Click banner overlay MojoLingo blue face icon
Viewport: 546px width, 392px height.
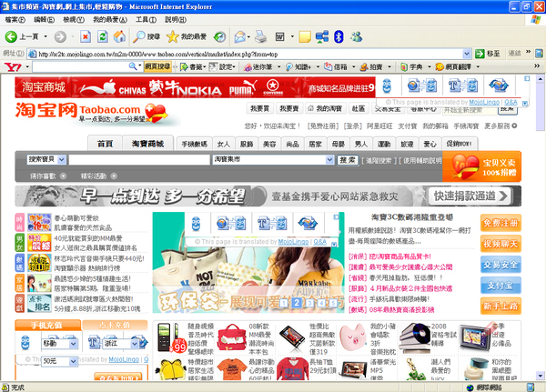(x=196, y=224)
